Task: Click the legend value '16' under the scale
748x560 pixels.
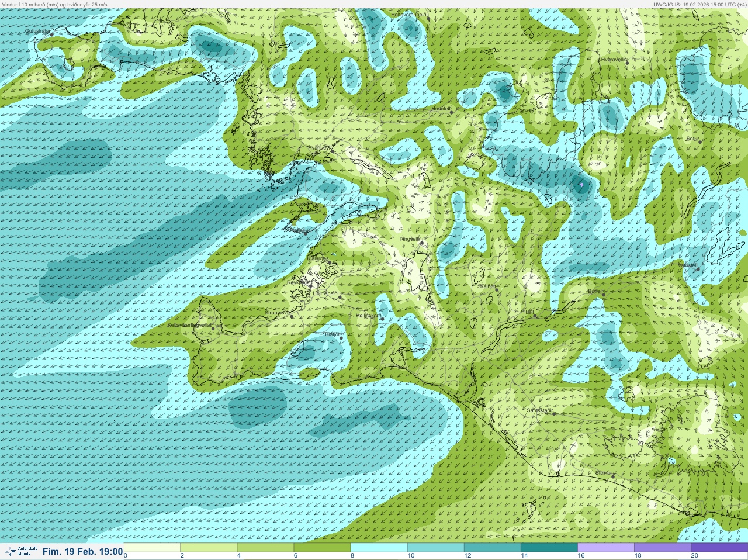Action: 581,556
